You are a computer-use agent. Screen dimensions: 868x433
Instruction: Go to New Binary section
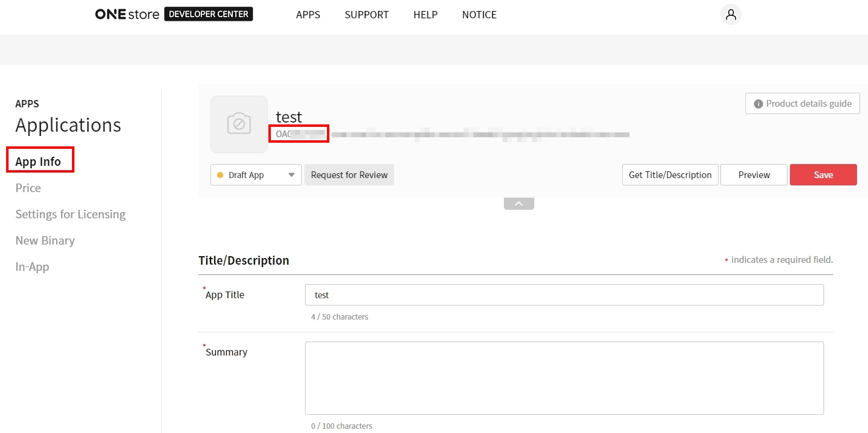pos(45,240)
